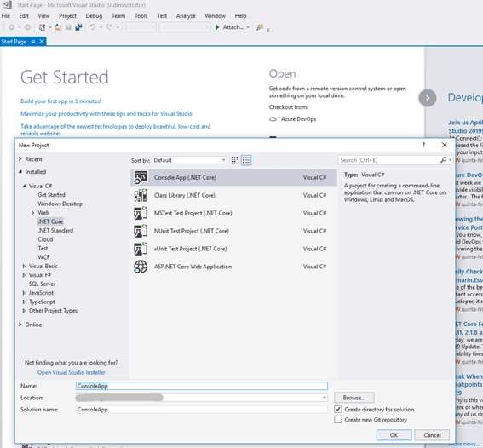Expand the Visual Basic tree node
Viewport: 483px width, 448px height.
(x=24, y=266)
